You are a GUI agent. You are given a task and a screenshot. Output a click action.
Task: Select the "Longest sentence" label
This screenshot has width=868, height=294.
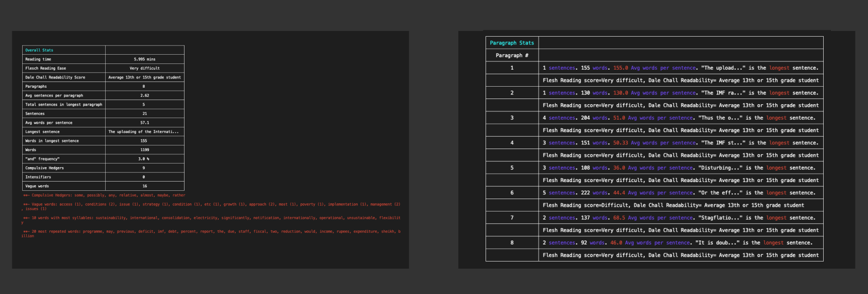coord(42,132)
